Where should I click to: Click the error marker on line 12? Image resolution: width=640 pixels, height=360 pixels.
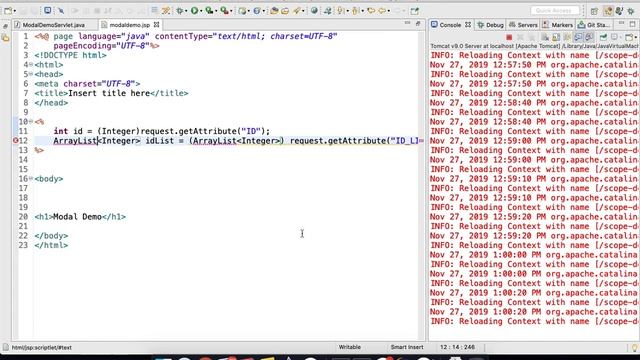16,140
